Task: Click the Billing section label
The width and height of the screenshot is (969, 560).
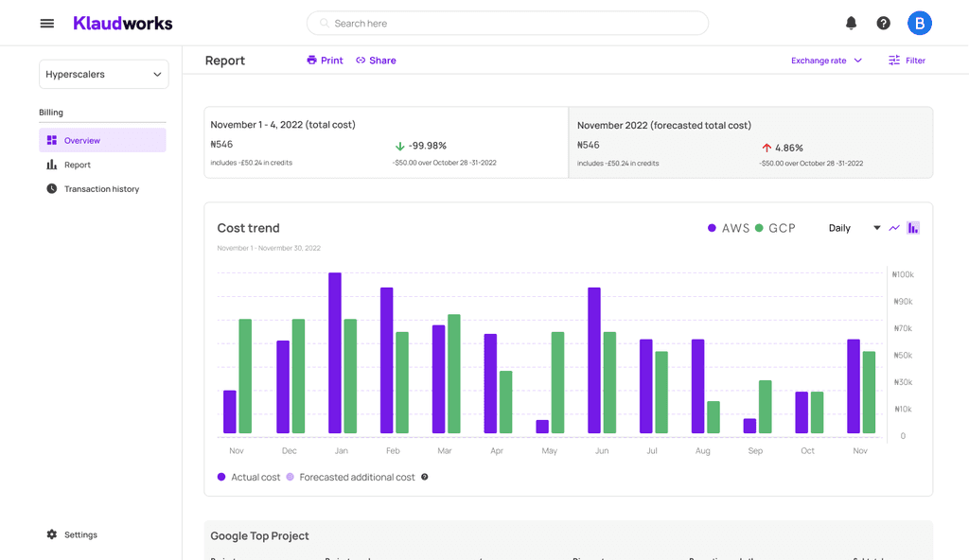Action: point(51,112)
